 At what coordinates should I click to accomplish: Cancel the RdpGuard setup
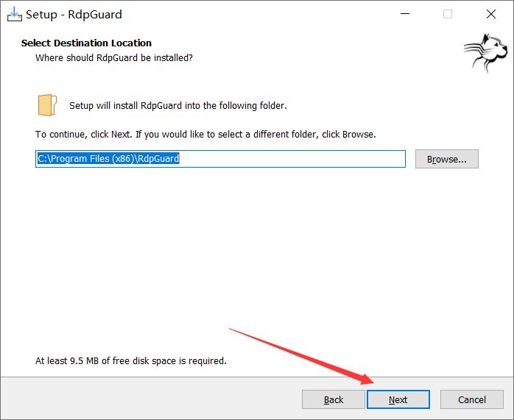click(472, 399)
